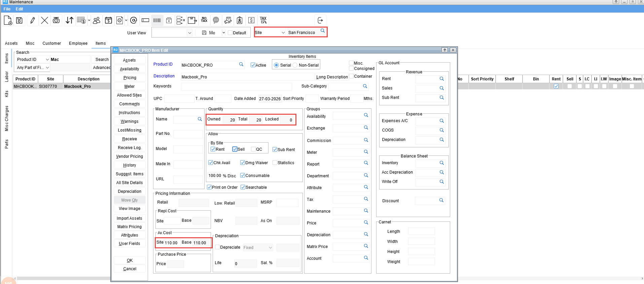Open the Edit menu
Viewport: 644px width, 284px height.
(19, 9)
